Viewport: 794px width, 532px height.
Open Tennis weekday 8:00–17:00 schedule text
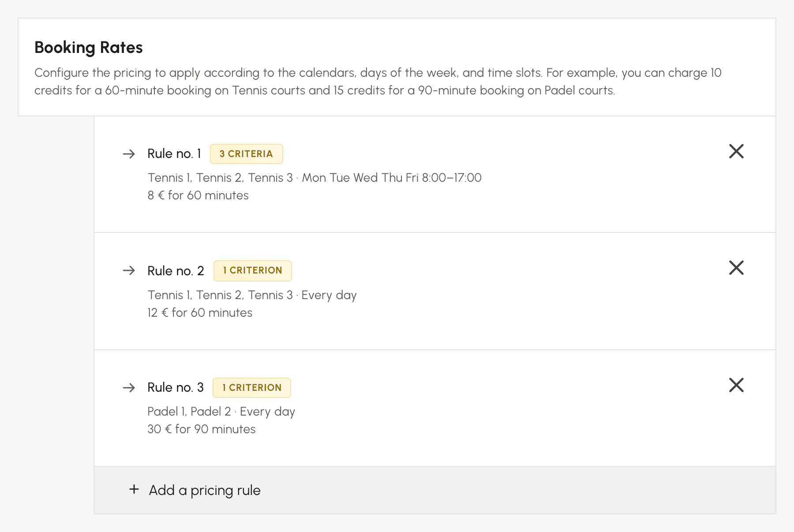pos(315,178)
